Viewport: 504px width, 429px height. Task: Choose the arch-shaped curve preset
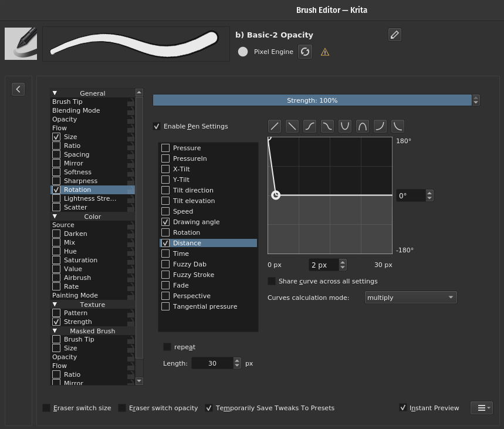(x=363, y=126)
